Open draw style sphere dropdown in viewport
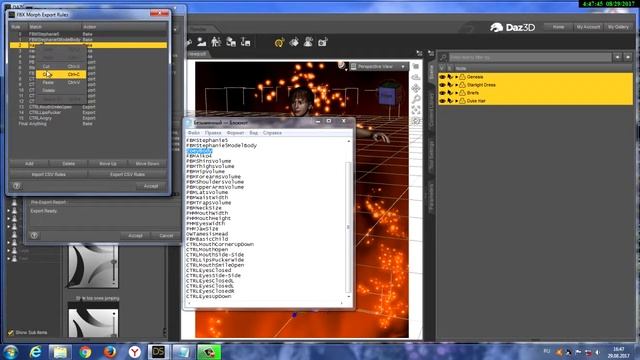Viewport: 640px width, 360px height. [342, 66]
